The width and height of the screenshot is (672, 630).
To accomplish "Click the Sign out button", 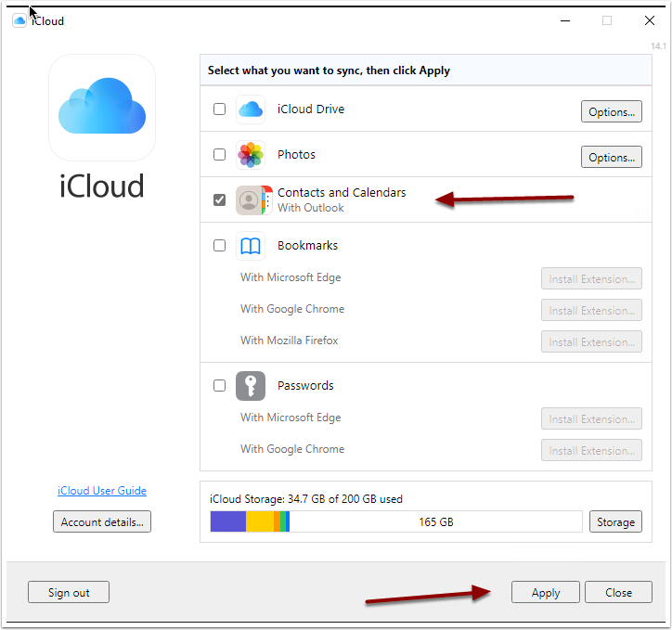I will [69, 592].
